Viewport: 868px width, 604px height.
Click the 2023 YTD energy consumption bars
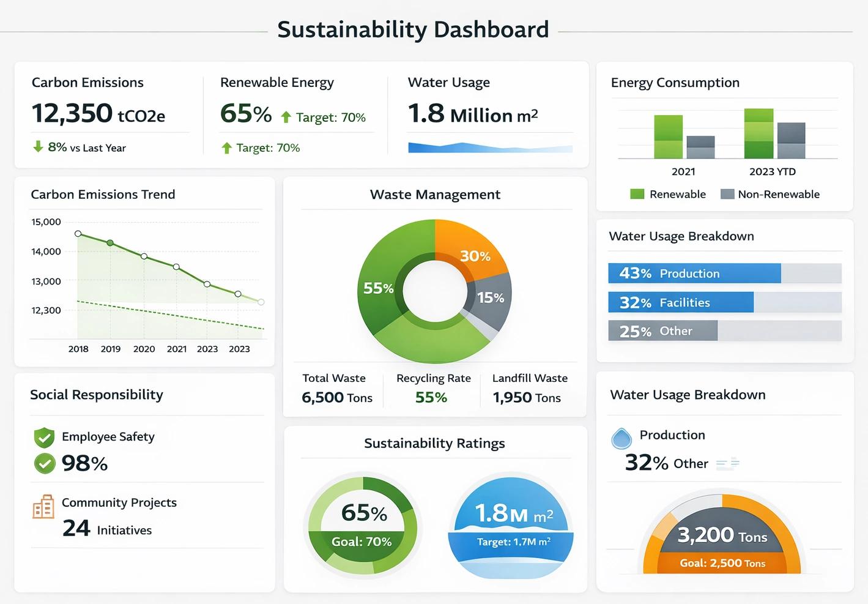tap(774, 133)
